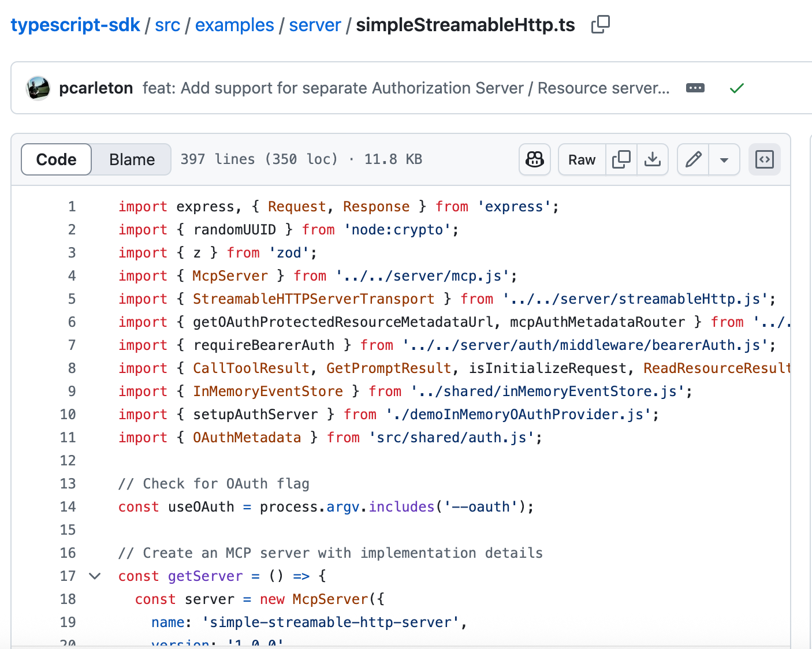Copy the file path icon next to simpleStreamableHttp.ts

click(x=600, y=24)
